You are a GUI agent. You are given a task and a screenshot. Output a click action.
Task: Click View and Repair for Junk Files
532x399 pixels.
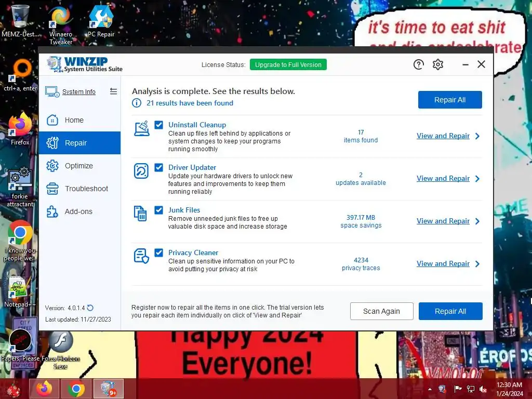click(443, 221)
